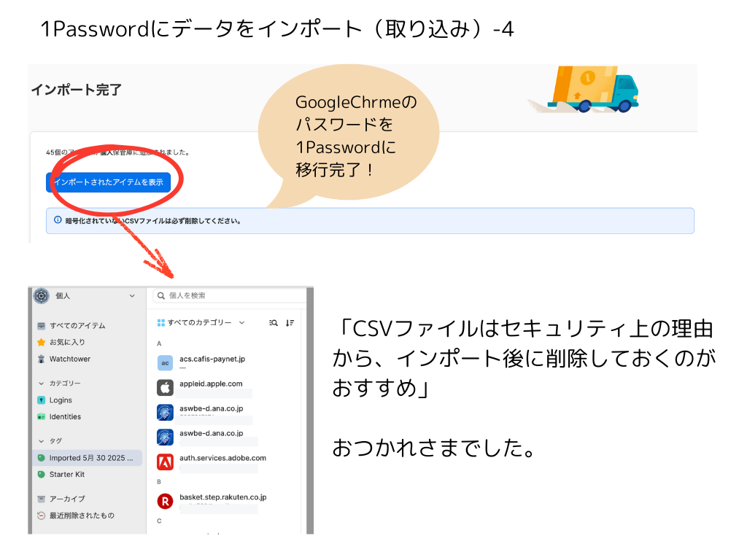Click the ac icon of acs.cafis-paynet.jp
The image size is (747, 560).
pos(165,363)
